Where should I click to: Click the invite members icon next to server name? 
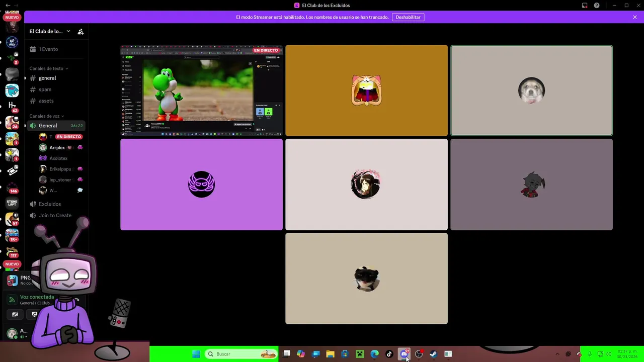80,31
